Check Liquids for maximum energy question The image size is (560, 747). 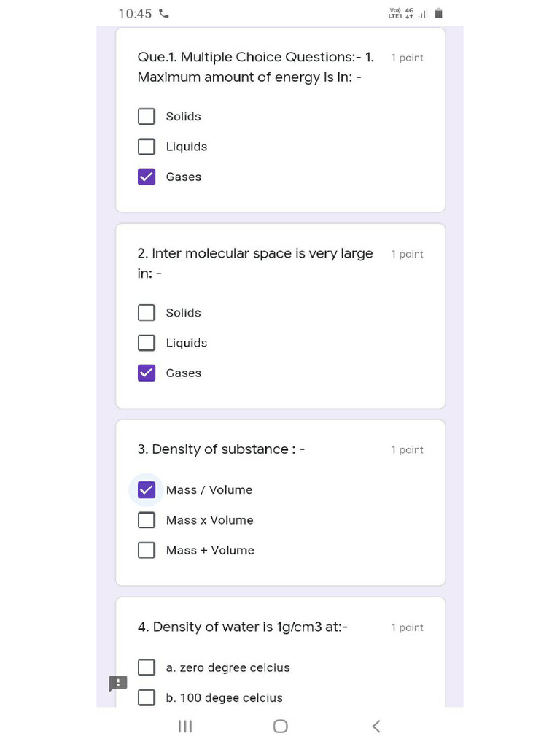coord(147,147)
